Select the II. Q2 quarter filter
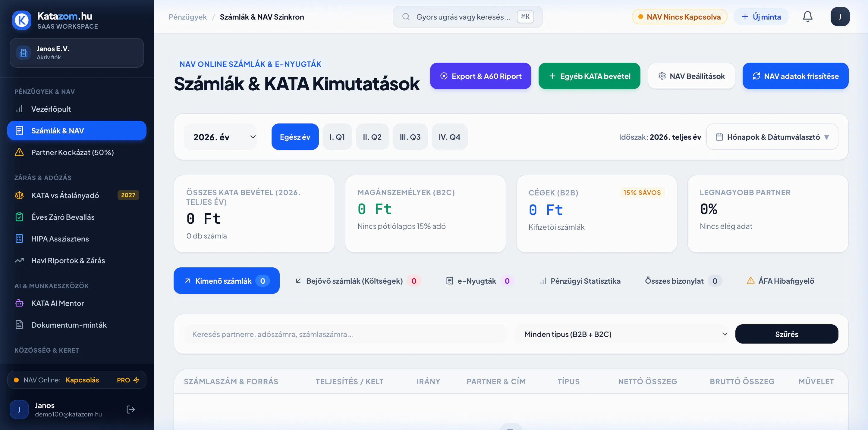Image resolution: width=868 pixels, height=430 pixels. click(x=372, y=137)
